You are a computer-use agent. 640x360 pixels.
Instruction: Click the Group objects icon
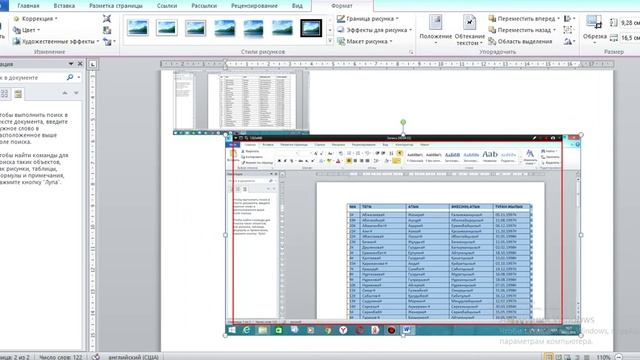pyautogui.click(x=568, y=30)
